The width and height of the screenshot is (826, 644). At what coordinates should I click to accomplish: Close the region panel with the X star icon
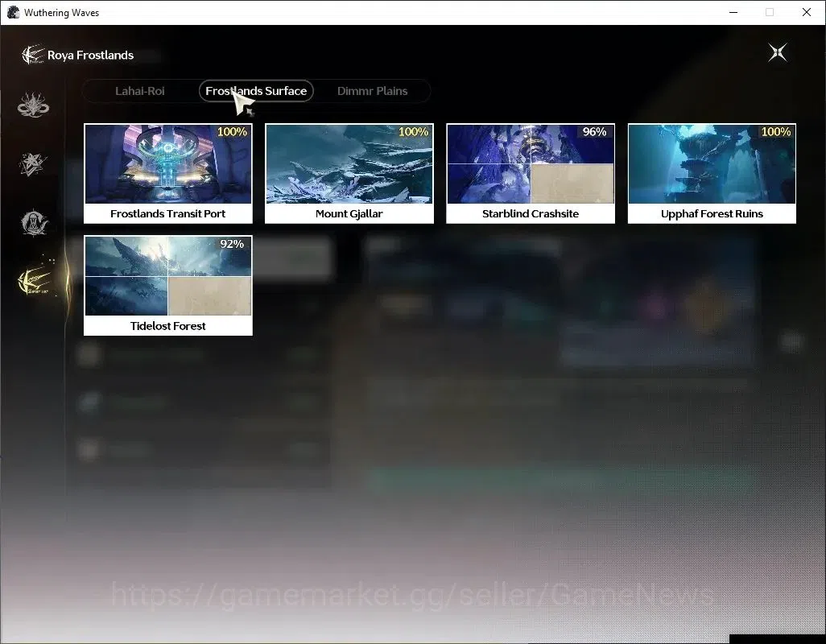pyautogui.click(x=777, y=52)
